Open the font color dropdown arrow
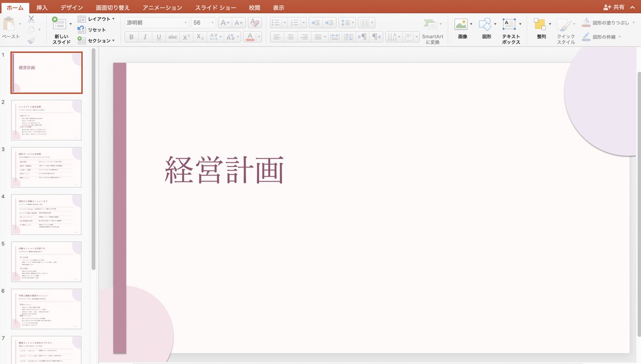The height and width of the screenshot is (364, 641). click(260, 37)
